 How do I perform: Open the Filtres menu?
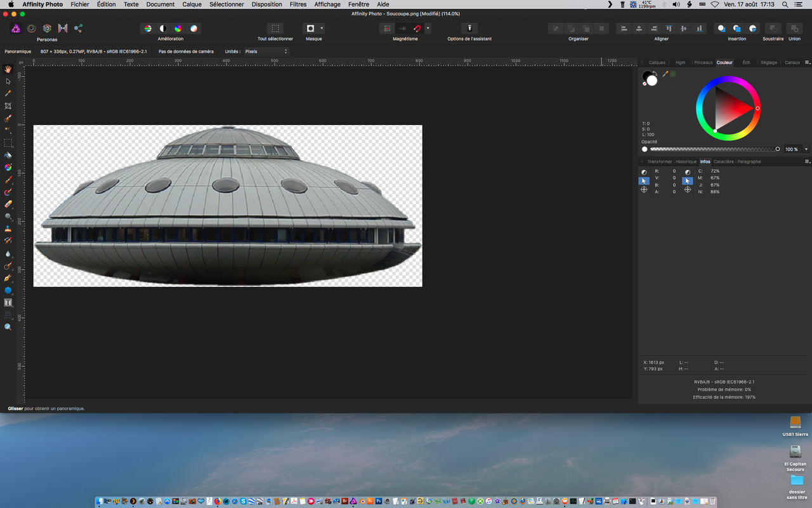coord(298,4)
